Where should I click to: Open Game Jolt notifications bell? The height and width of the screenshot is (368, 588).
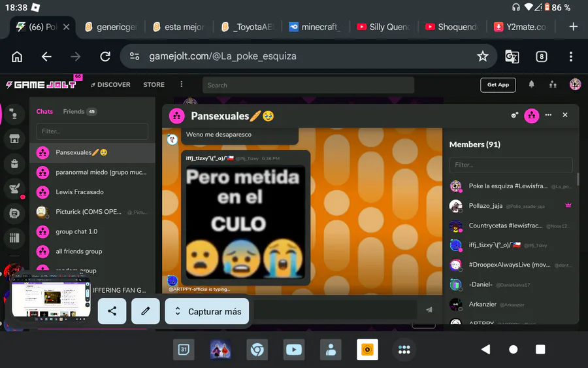[531, 84]
